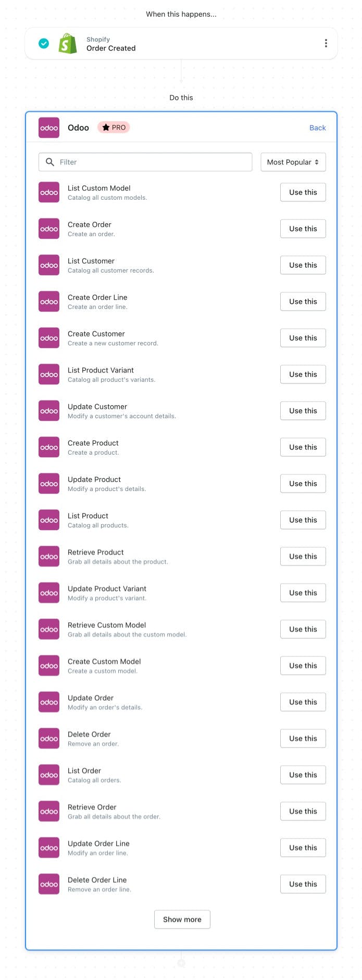Click the green checkmark status icon
This screenshot has height=980, width=362.
coord(44,44)
